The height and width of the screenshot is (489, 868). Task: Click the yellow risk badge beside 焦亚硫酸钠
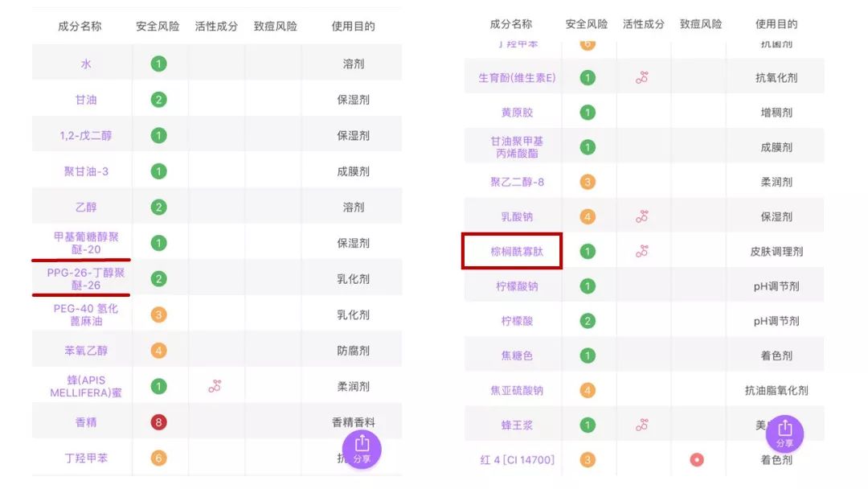click(x=587, y=389)
